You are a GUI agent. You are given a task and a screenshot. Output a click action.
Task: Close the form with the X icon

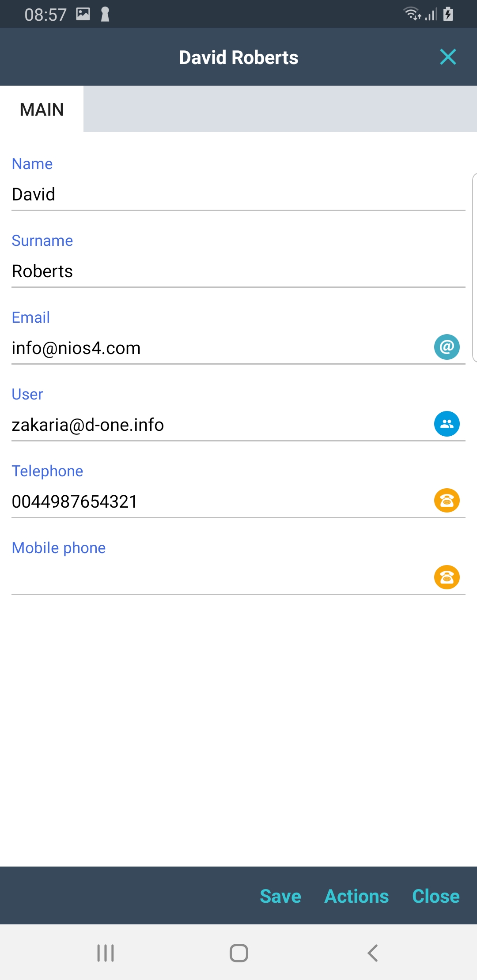click(x=448, y=57)
